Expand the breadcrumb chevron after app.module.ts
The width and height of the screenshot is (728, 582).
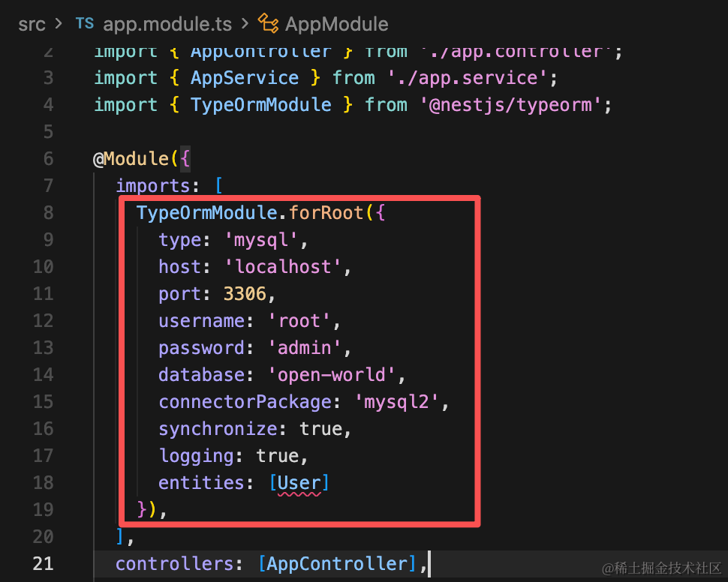(x=245, y=23)
